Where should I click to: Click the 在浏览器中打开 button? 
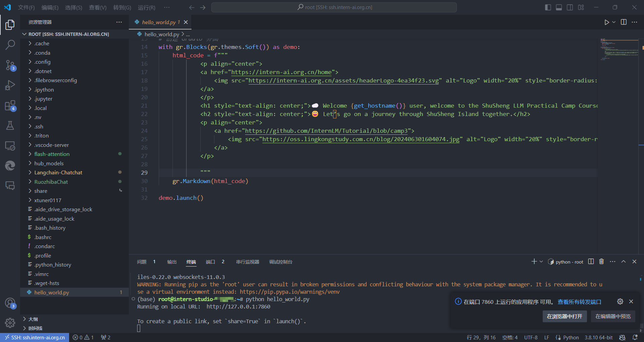tap(565, 316)
